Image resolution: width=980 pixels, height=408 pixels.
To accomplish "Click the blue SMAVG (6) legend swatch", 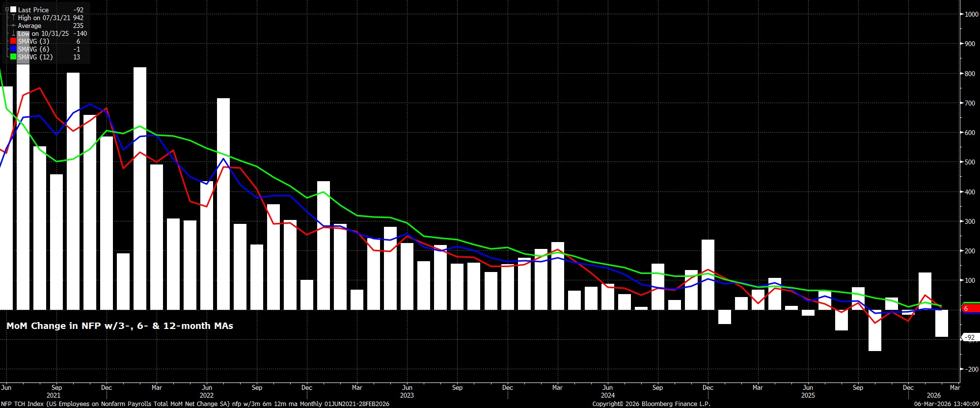I will point(13,49).
